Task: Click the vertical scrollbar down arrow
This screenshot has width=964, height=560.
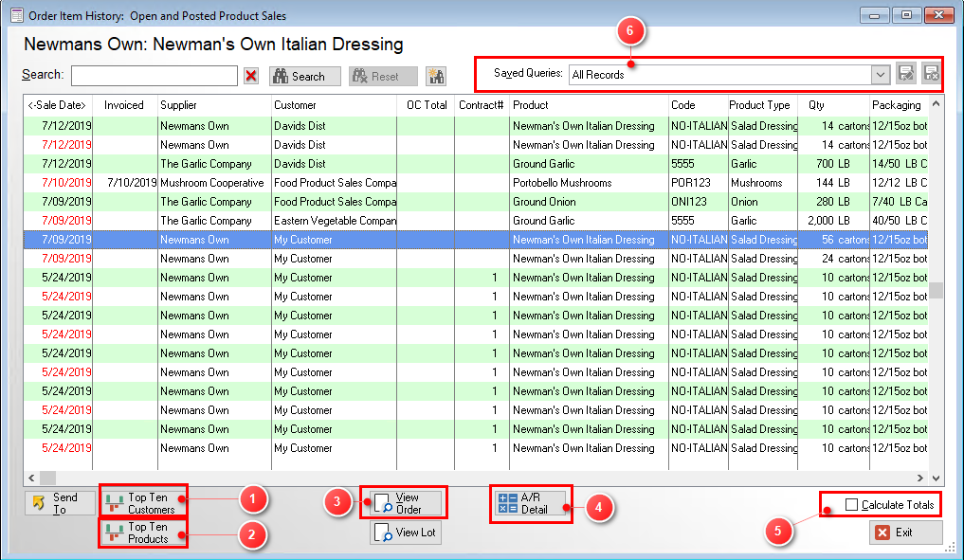Action: click(936, 478)
